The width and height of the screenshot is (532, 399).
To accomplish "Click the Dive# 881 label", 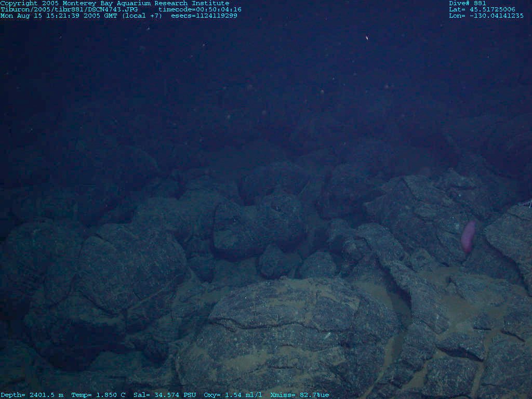I will [x=467, y=4].
